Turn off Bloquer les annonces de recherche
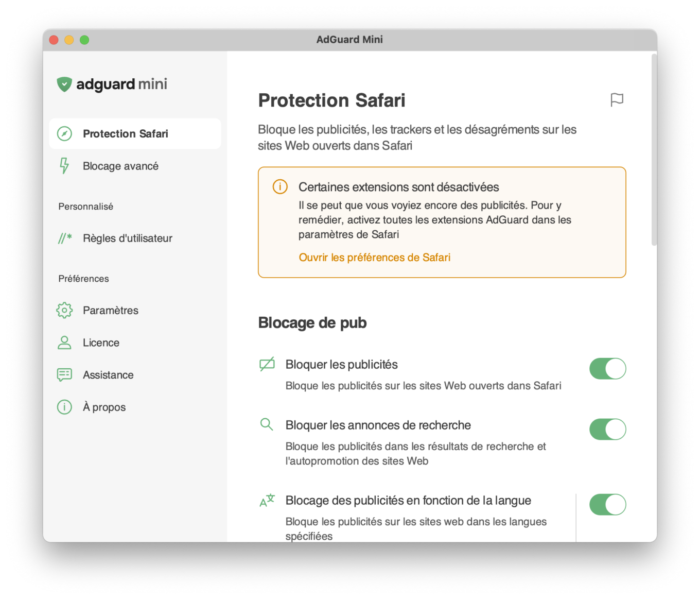 click(607, 429)
